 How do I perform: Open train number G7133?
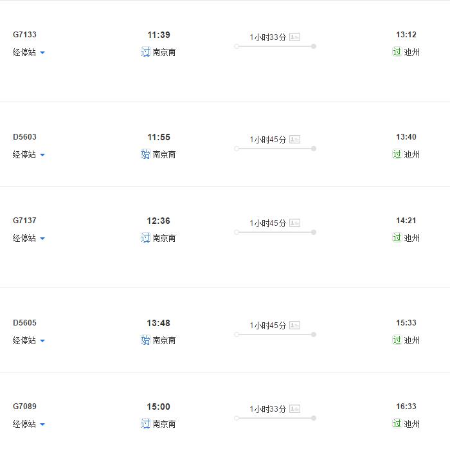[24, 35]
